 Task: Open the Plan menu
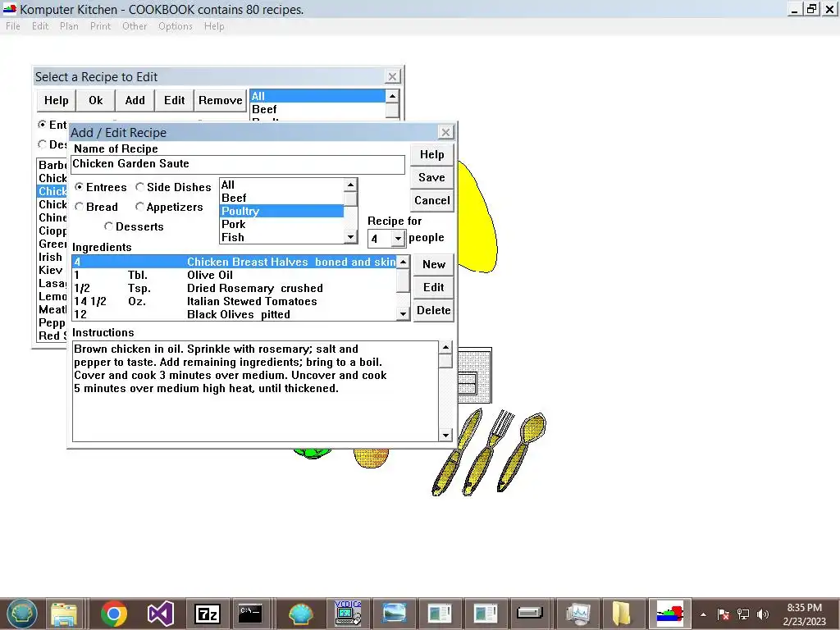(69, 25)
